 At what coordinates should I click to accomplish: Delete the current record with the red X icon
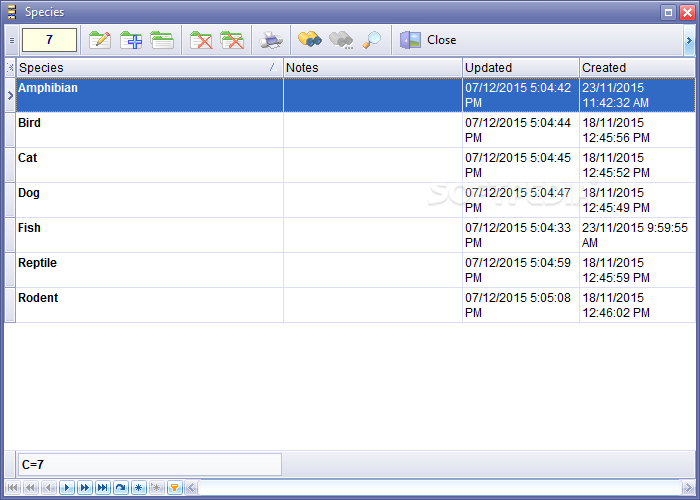(x=201, y=40)
